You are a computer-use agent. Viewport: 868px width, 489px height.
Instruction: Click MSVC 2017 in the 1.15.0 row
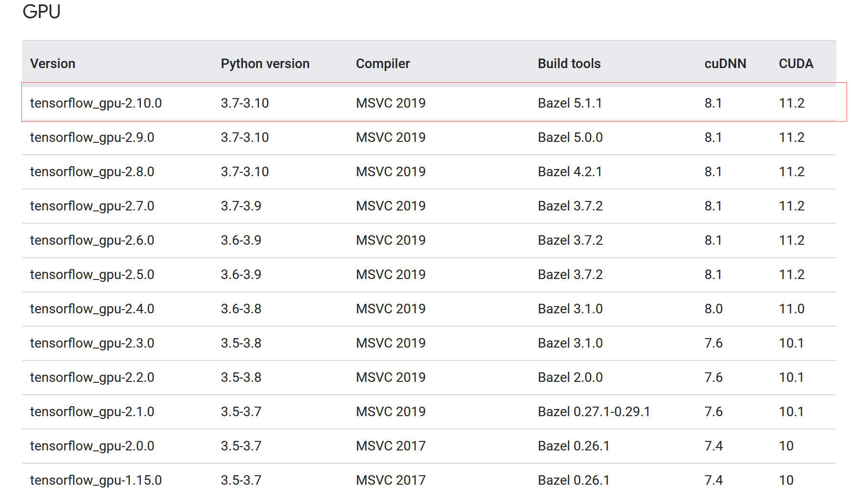391,480
